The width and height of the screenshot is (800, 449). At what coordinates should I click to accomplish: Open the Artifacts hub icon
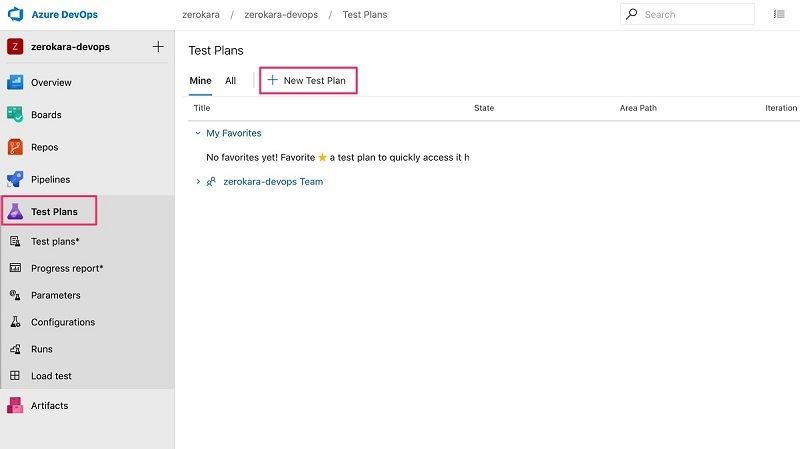(x=15, y=406)
